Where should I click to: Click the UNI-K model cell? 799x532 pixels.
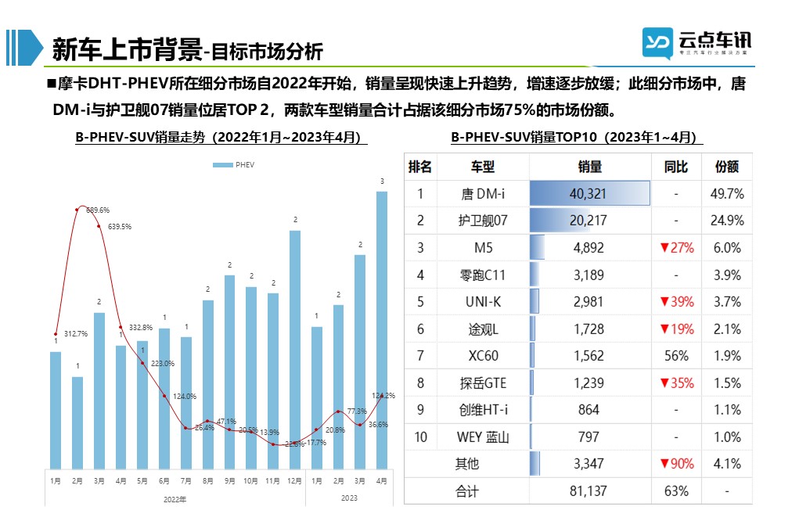(x=483, y=302)
